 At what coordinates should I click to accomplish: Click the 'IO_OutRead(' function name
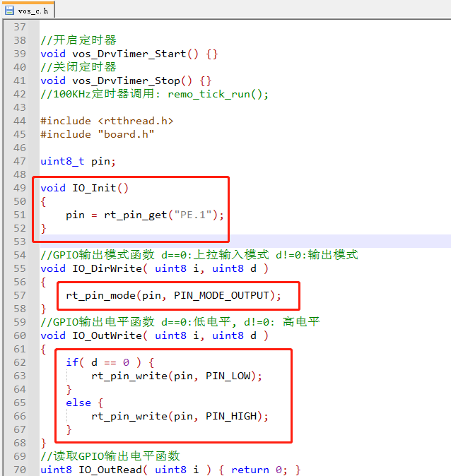tap(113, 470)
